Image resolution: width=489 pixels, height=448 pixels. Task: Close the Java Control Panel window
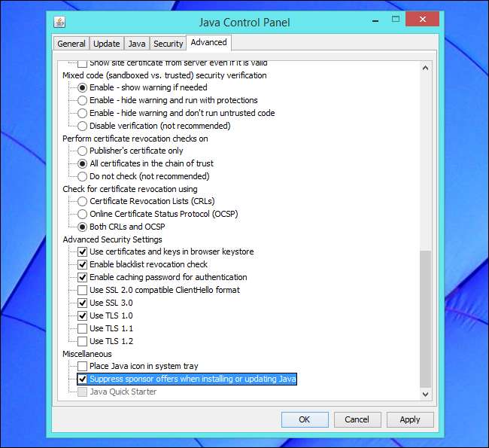coord(423,20)
